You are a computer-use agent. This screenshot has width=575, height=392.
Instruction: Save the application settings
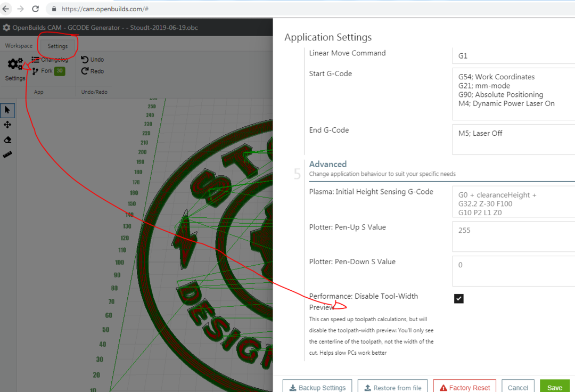click(554, 387)
